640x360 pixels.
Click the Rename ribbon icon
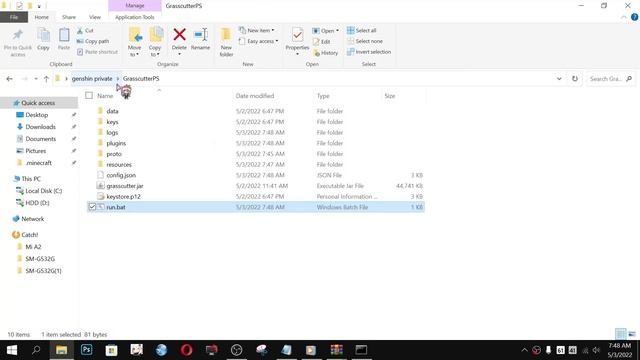coord(200,35)
